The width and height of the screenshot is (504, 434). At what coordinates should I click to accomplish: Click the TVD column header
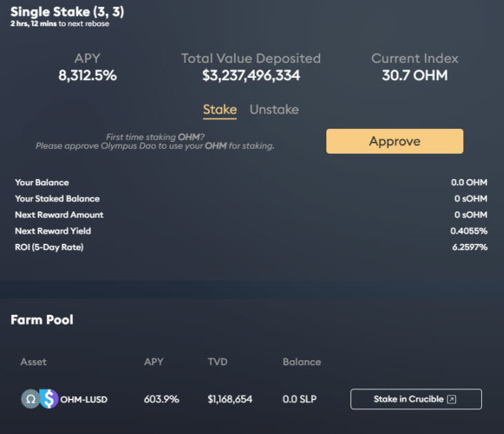coord(217,362)
